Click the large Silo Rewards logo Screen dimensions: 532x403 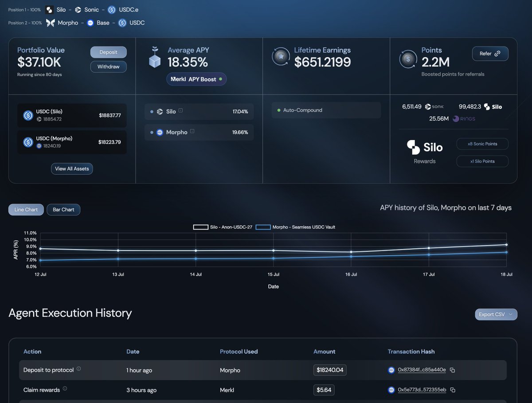(425, 147)
